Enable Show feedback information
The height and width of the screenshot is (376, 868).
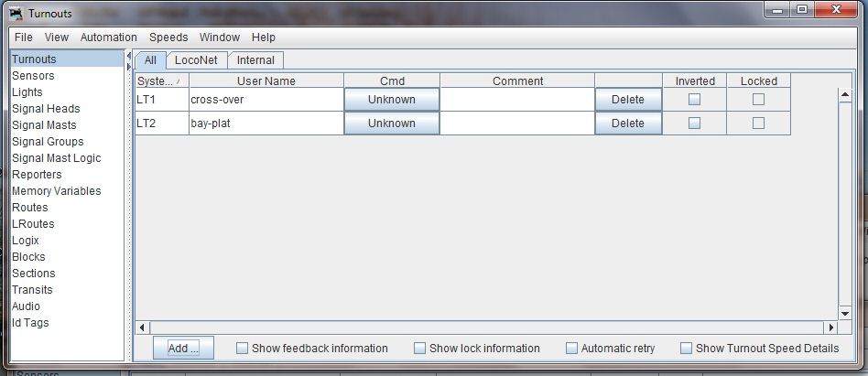point(243,349)
